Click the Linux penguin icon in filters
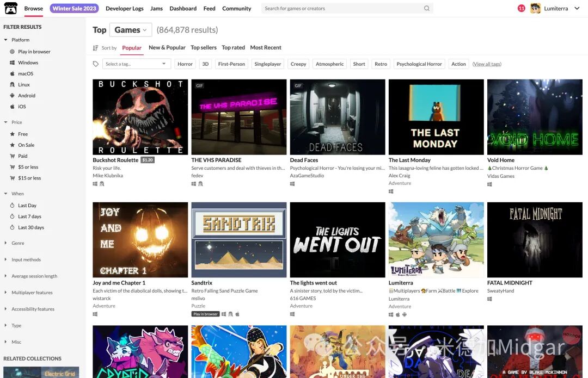Screen dimensions: 588x378 pos(12,85)
